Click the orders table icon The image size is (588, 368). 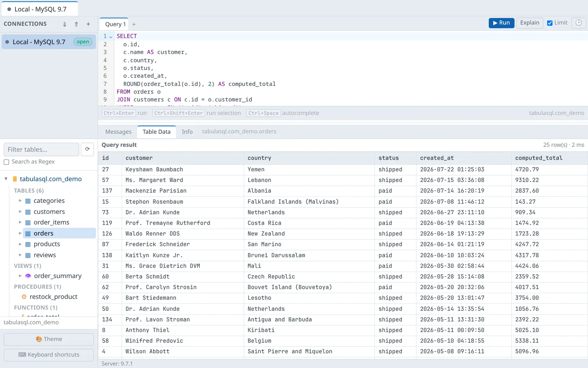28,233
